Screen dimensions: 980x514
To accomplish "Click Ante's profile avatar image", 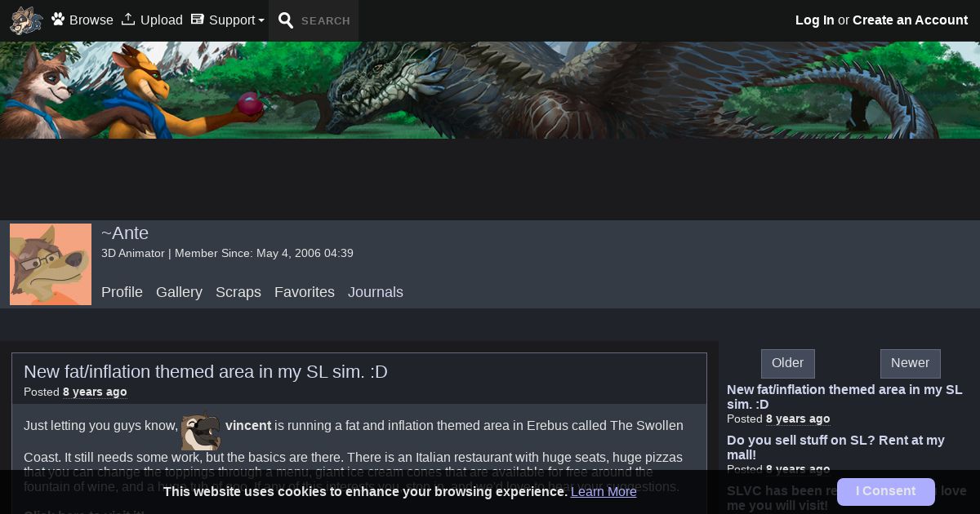I will point(51,264).
